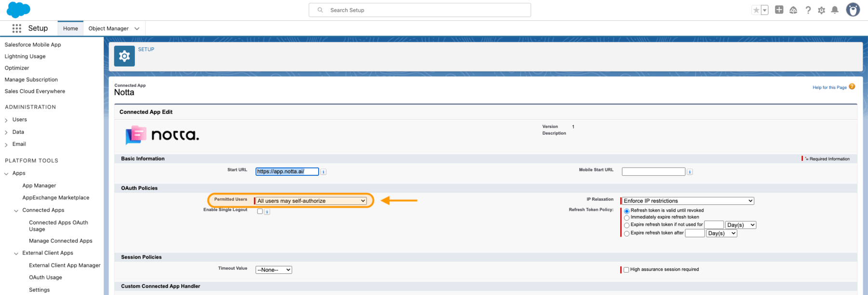Collapse the External Client Apps tree node
This screenshot has height=295, width=868.
(16, 253)
